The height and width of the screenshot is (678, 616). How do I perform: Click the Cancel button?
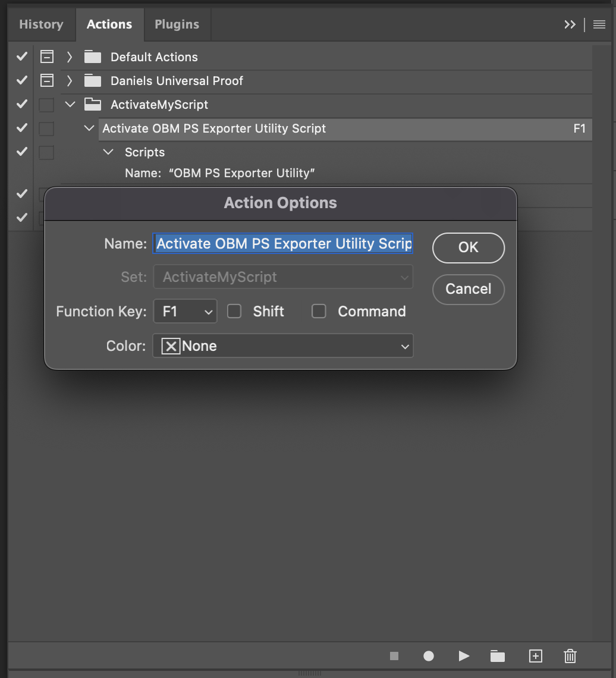point(468,289)
